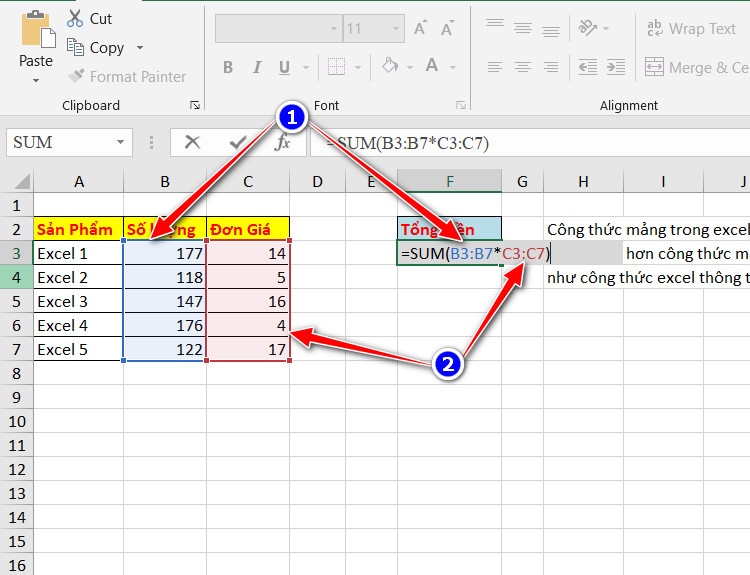Screen dimensions: 750x575
Task: Confirm the formula with the checkmark button
Action: coord(237,142)
